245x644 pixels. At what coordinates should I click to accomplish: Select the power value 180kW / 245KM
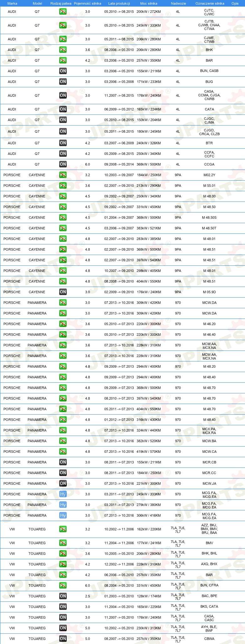pyautogui.click(x=149, y=132)
